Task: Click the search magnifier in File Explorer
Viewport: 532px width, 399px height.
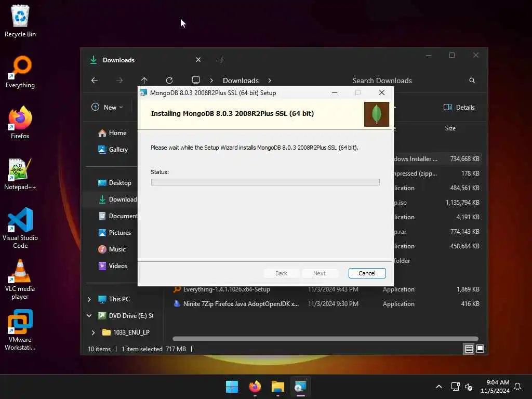Action: [x=472, y=81]
